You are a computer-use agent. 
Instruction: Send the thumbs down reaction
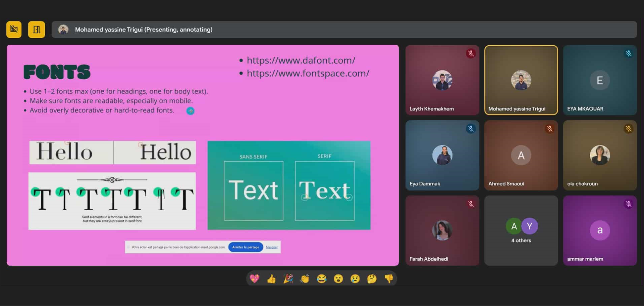click(389, 279)
